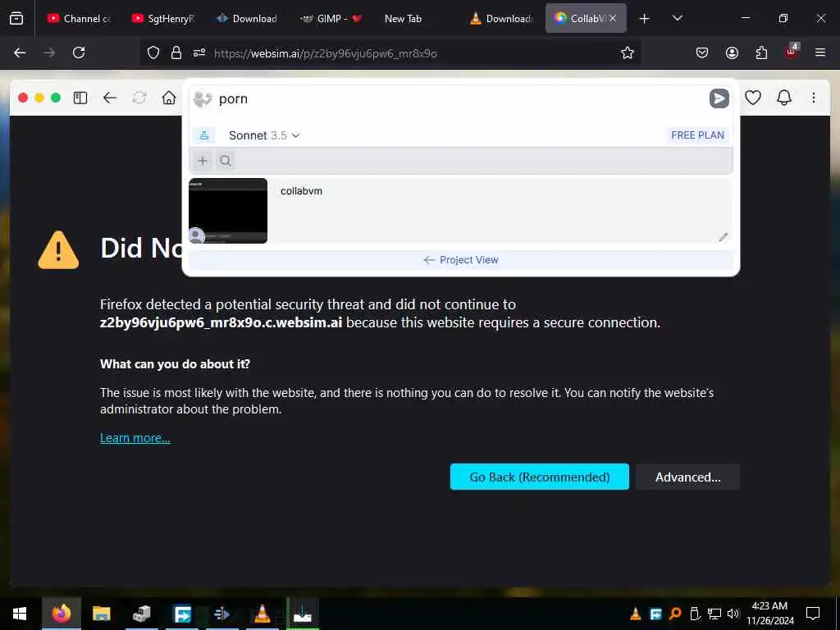
Task: Go back in websim navigation
Action: [110, 98]
